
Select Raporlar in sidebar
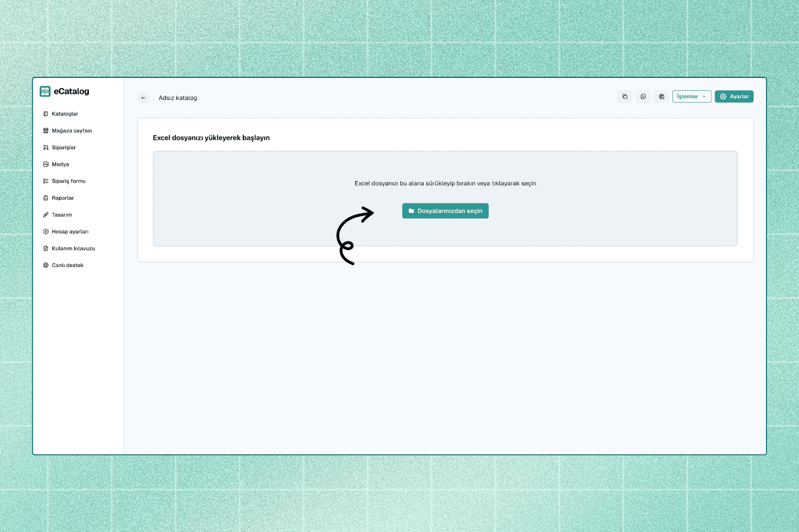tap(63, 198)
